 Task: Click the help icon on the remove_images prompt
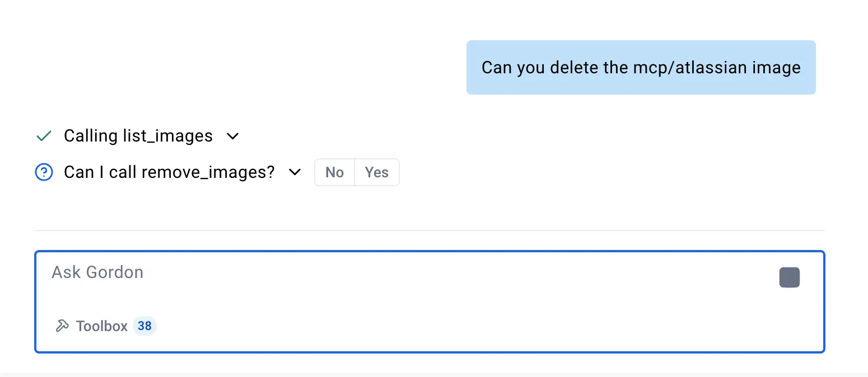(x=44, y=172)
